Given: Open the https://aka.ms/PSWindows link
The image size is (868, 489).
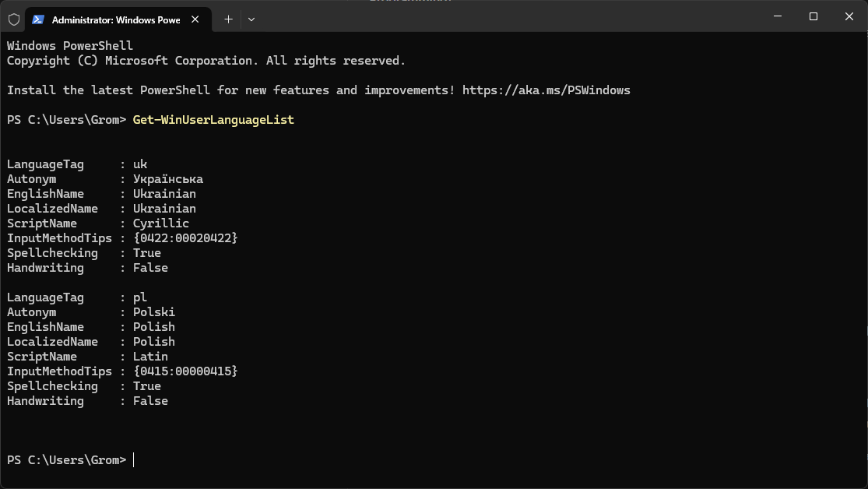Looking at the screenshot, I should tap(546, 90).
